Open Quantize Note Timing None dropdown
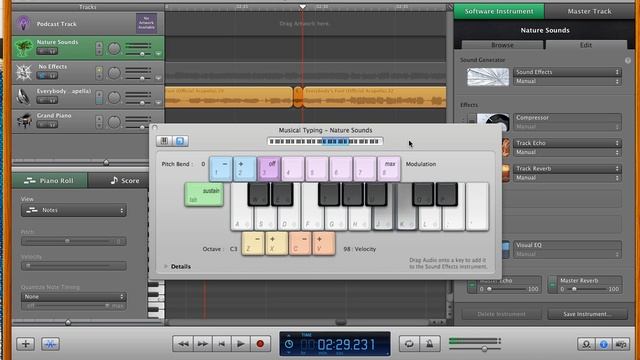 tap(73, 297)
